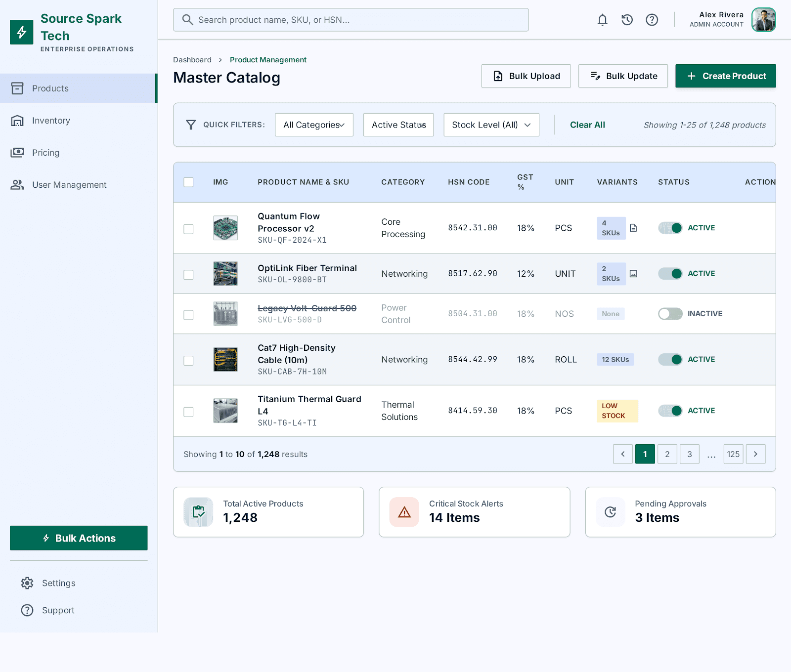The image size is (791, 672).
Task: Click the Products archive box icon
Action: click(x=17, y=88)
